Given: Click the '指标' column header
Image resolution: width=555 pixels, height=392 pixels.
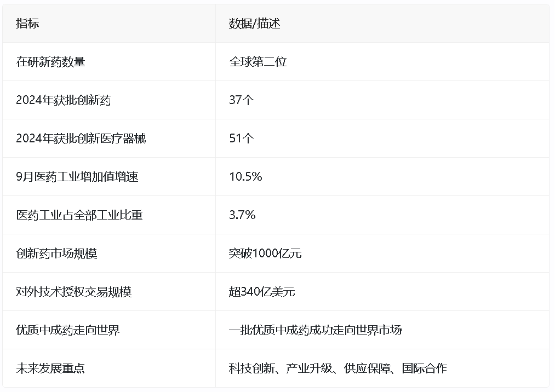Looking at the screenshot, I should (x=27, y=24).
